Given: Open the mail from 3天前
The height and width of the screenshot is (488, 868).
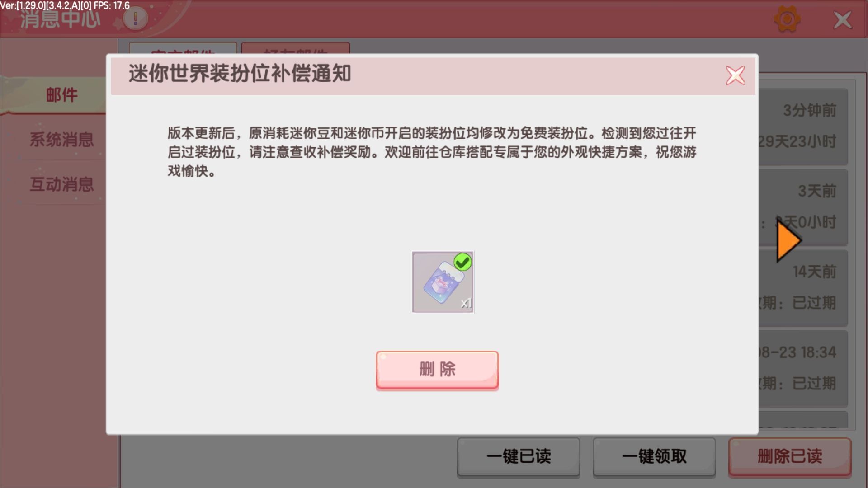Looking at the screenshot, I should point(803,207).
